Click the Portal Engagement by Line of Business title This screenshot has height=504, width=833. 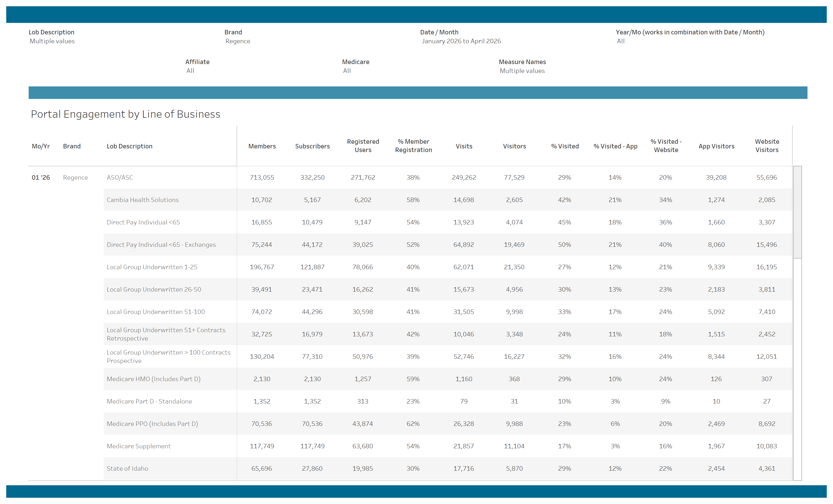(x=125, y=114)
